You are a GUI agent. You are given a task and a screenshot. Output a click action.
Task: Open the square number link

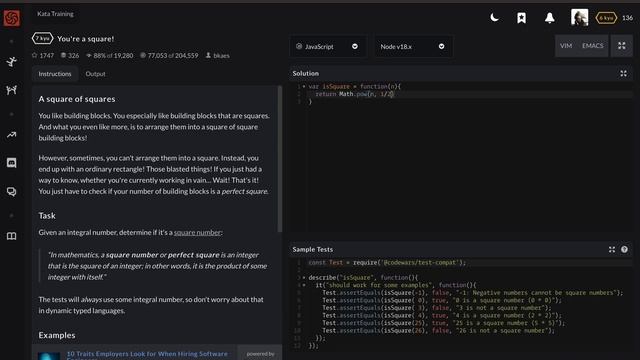[197, 232]
